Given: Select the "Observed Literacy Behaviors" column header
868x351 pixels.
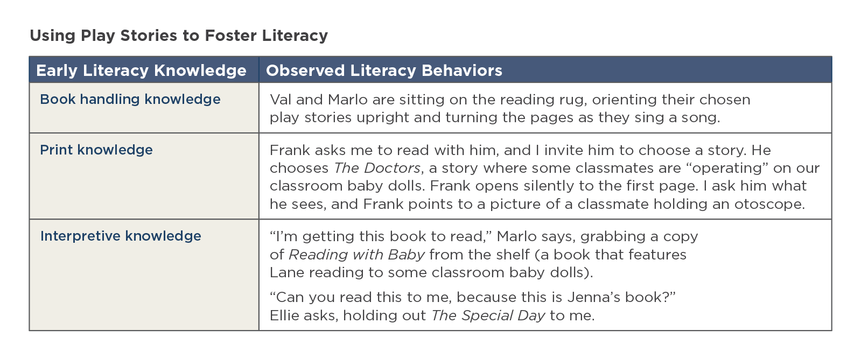Looking at the screenshot, I should (384, 71).
